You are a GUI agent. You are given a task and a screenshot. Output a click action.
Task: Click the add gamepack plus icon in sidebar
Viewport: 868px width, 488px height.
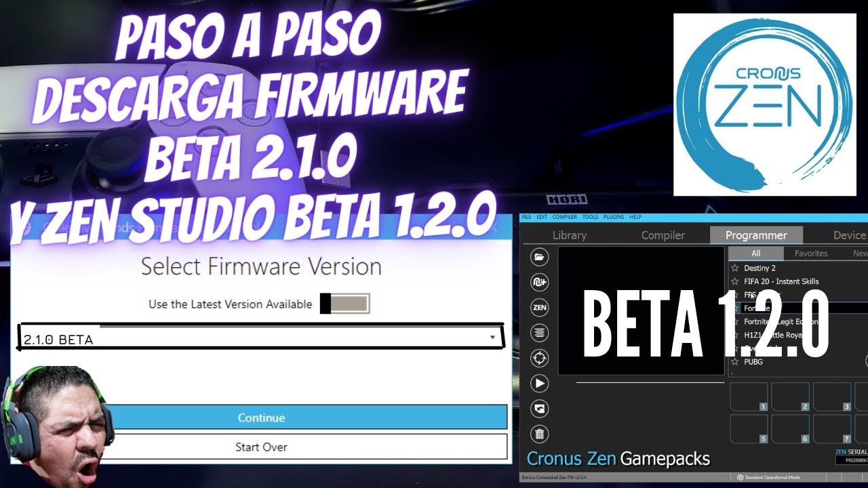coord(540,282)
